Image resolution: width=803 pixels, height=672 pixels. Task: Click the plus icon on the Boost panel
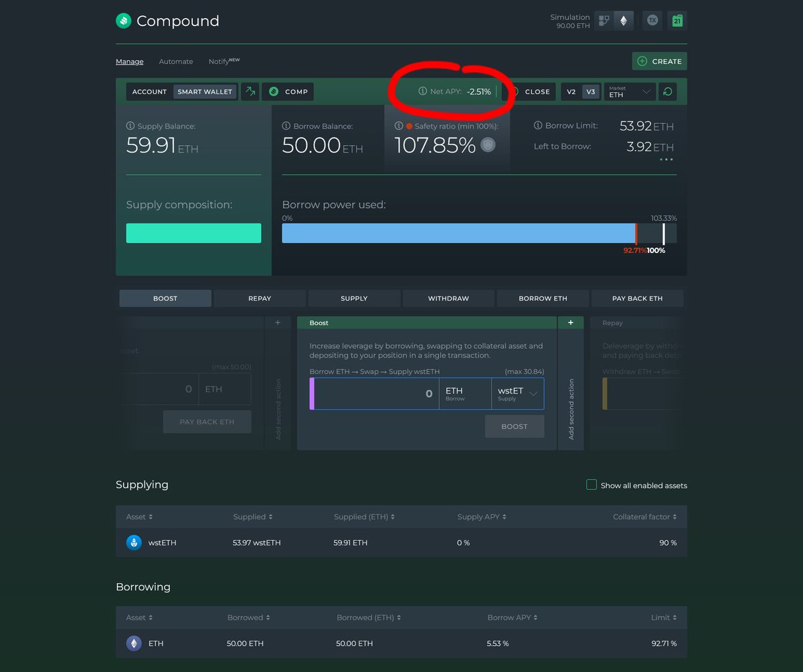[x=571, y=323]
